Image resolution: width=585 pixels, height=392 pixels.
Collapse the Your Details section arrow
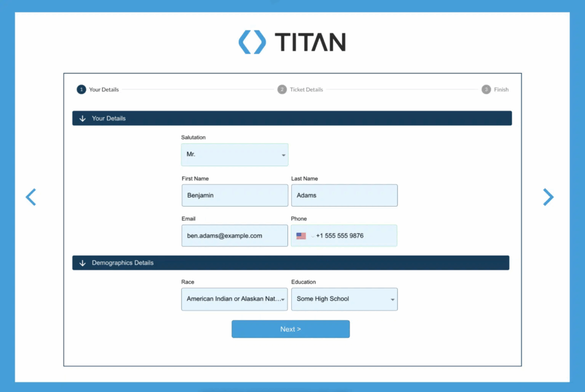tap(82, 118)
